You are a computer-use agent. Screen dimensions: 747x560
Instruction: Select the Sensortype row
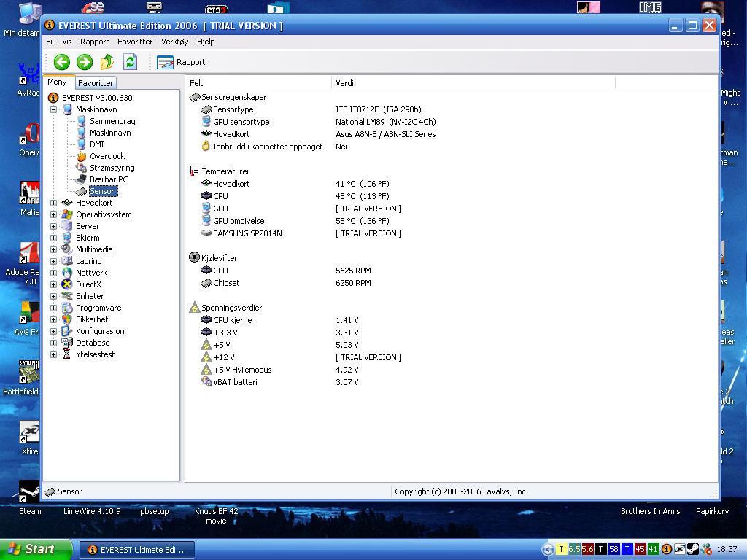tap(233, 109)
